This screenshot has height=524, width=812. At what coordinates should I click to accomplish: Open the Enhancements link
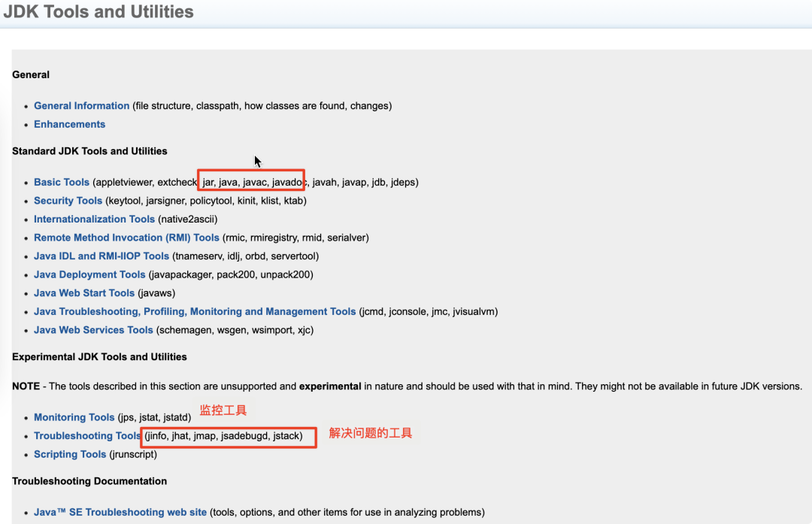point(69,124)
